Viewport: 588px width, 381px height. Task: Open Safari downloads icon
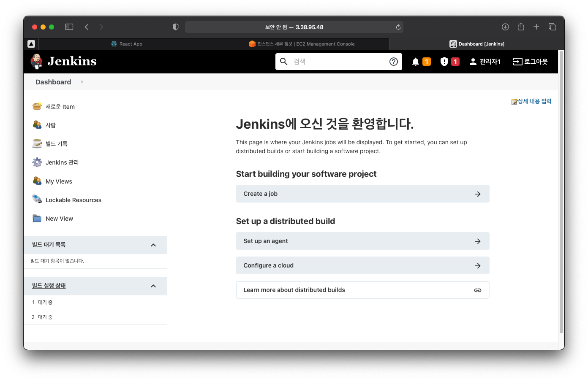pos(505,27)
